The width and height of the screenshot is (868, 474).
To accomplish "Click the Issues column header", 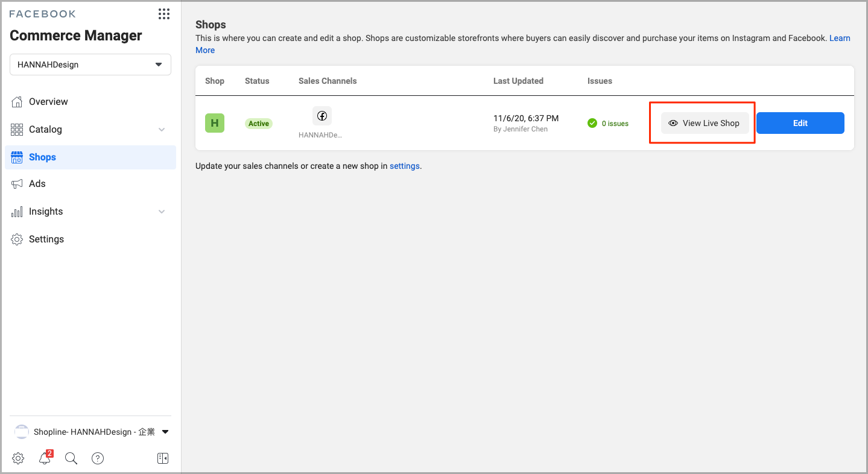I will [x=600, y=81].
